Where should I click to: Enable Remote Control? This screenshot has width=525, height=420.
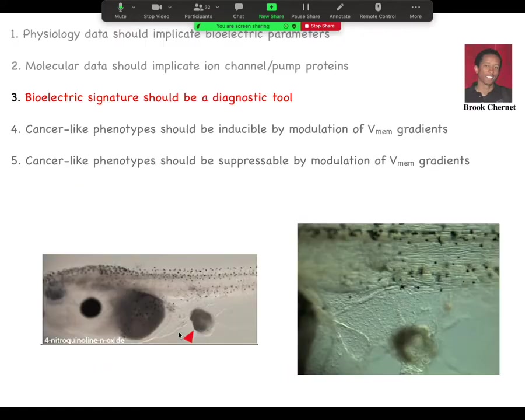[x=377, y=10]
